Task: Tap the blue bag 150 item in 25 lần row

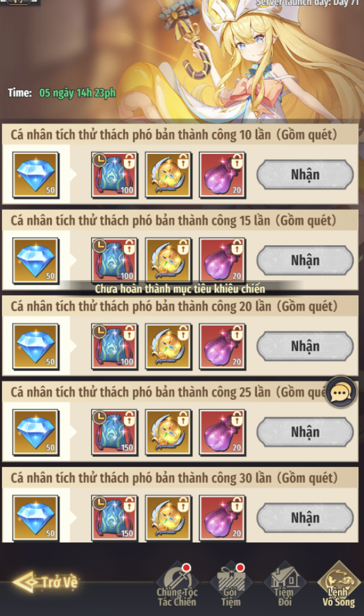Action: pyautogui.click(x=115, y=432)
